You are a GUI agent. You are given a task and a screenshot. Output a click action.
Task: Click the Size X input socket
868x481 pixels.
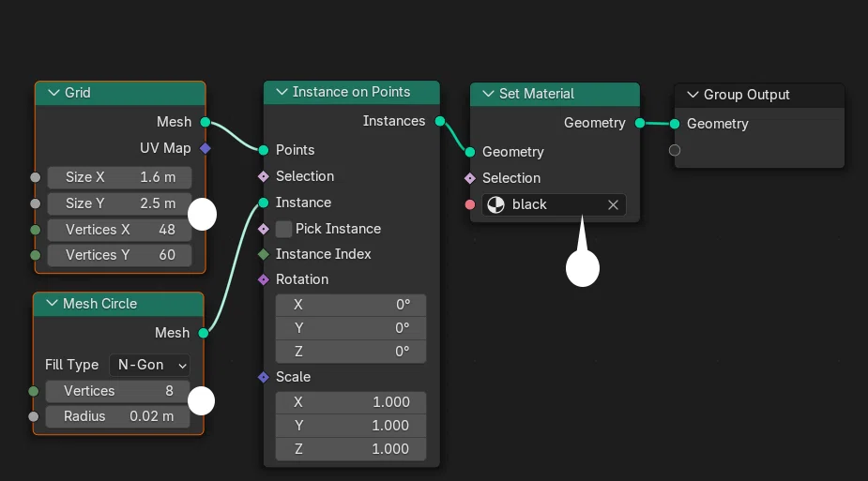(36, 177)
